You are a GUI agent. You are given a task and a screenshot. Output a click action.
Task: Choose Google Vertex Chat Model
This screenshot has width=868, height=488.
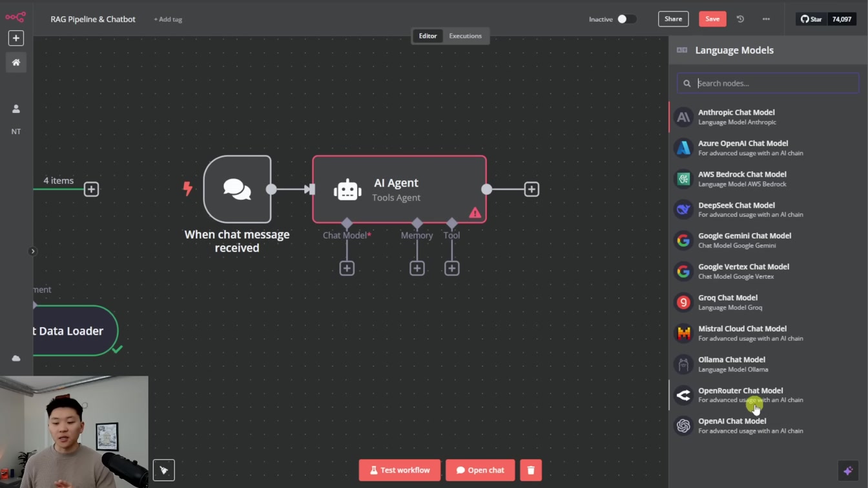[768, 271]
